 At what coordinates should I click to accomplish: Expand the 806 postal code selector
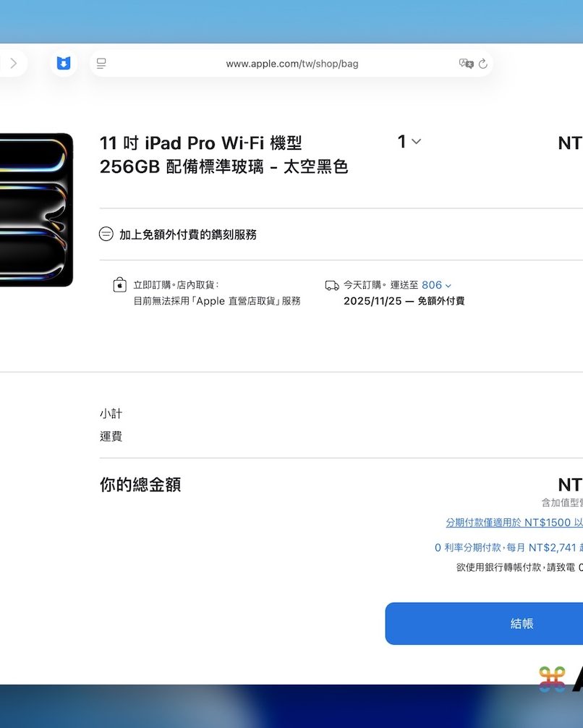436,285
